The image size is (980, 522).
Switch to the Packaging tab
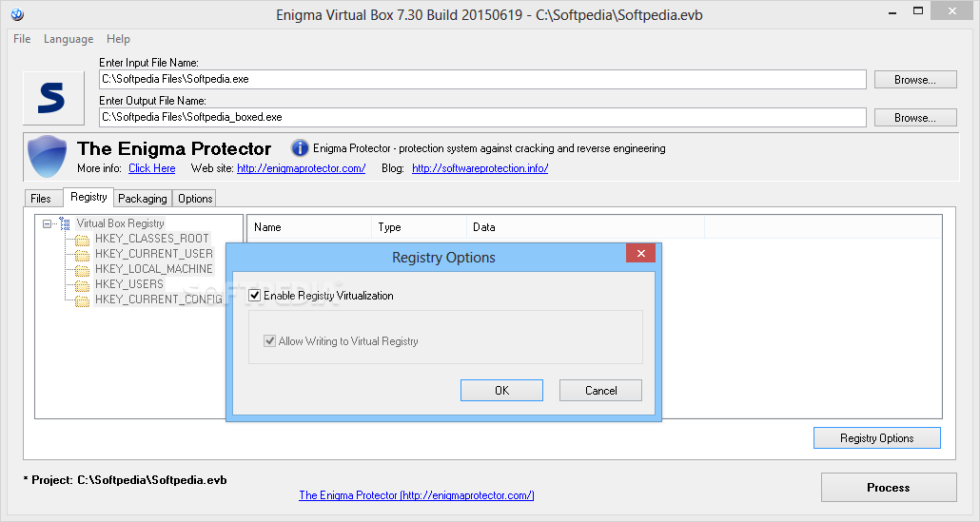(143, 198)
